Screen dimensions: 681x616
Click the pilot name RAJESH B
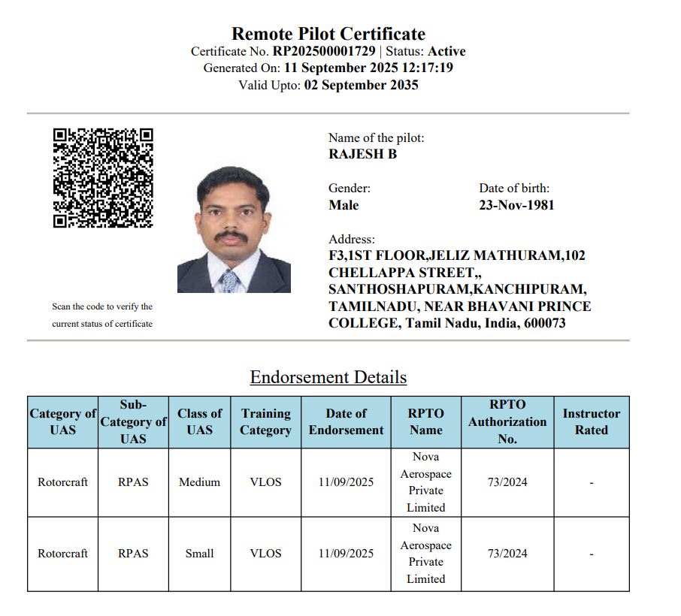[362, 154]
